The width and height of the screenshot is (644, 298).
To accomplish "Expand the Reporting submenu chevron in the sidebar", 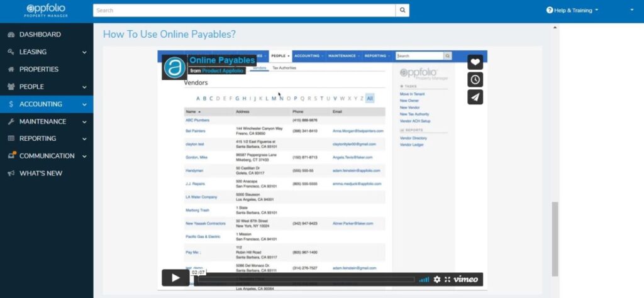I will pyautogui.click(x=84, y=139).
